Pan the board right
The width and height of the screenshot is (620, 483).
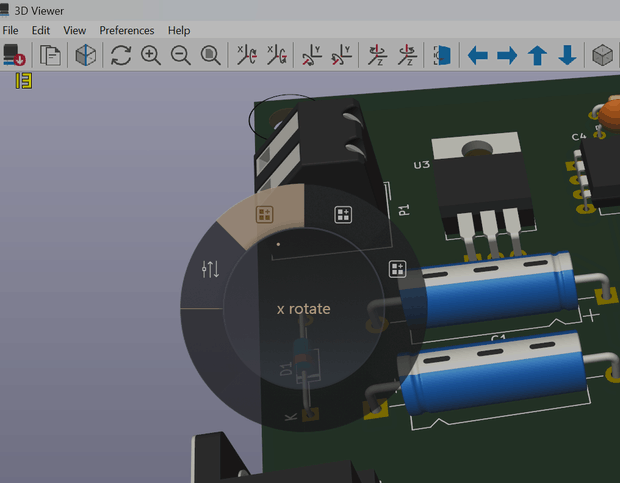click(x=507, y=55)
